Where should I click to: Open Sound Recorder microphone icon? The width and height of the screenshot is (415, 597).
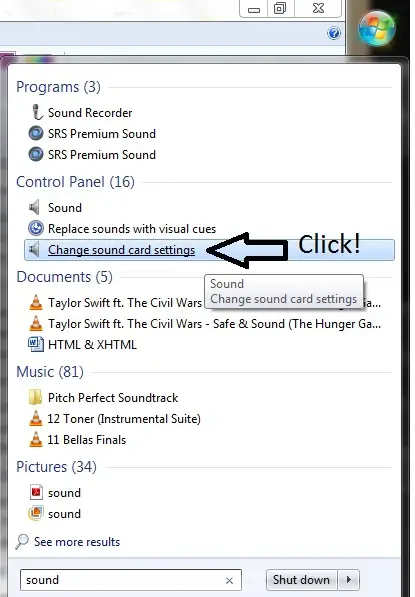tap(37, 112)
